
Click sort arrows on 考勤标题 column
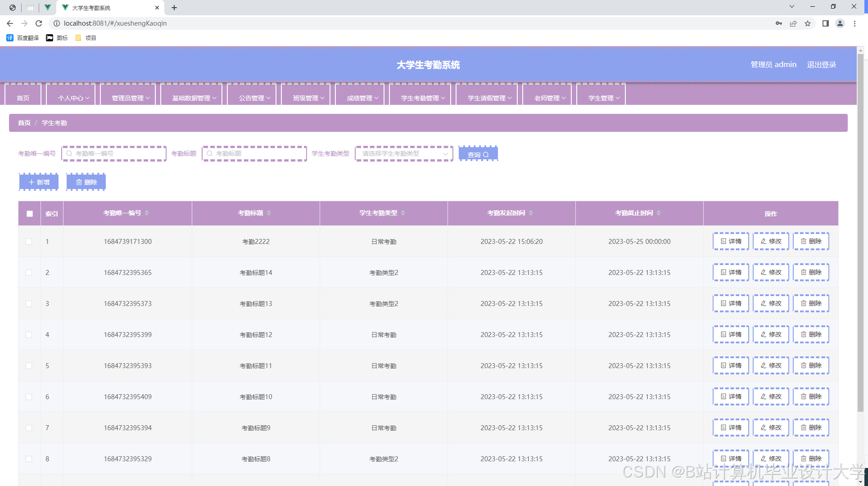269,213
